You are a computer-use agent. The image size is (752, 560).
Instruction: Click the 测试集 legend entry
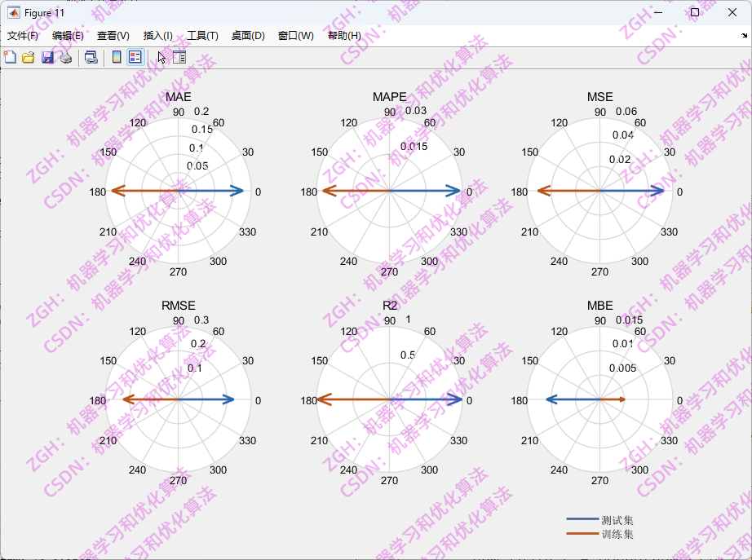(x=617, y=520)
